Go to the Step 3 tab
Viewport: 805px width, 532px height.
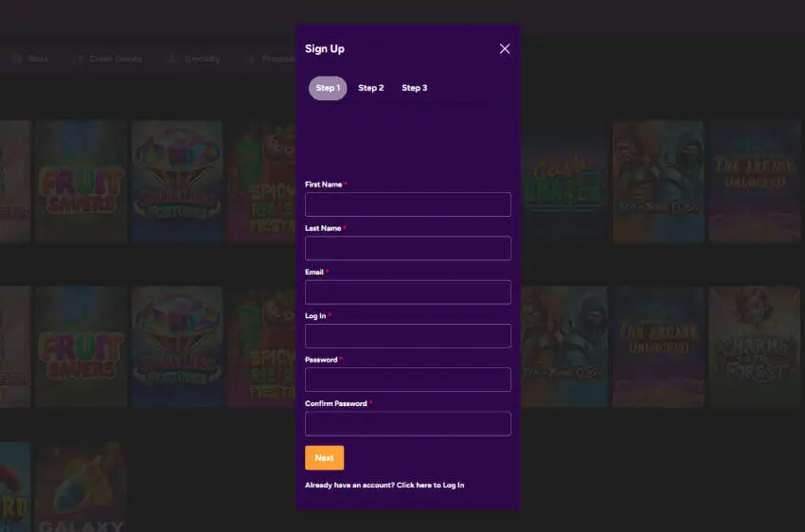click(x=414, y=88)
